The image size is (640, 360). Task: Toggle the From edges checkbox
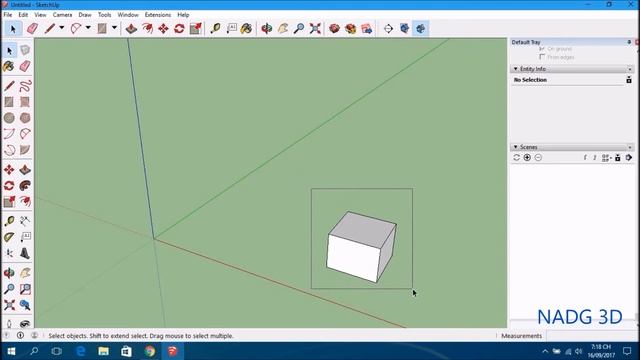tap(542, 57)
